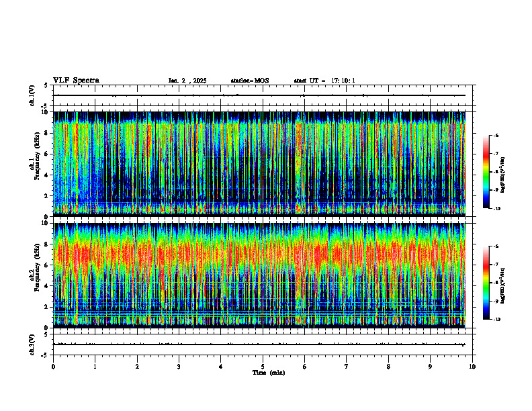Click the -5 tick on ch.3(V) axis
Image resolution: width=532 pixels, height=411 pixels.
[45, 355]
